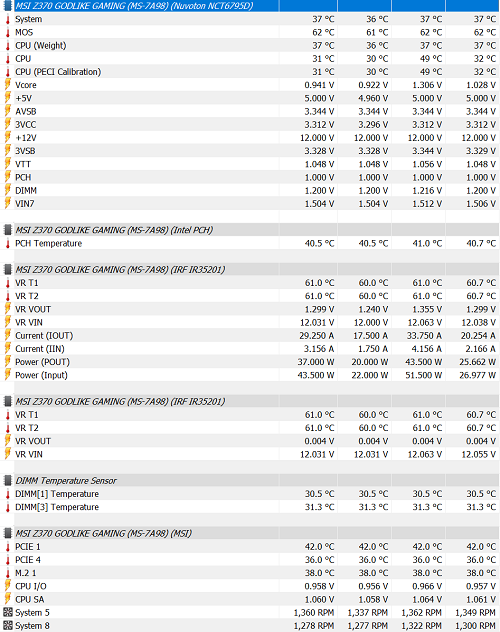This screenshot has height=632, width=500.
Task: Select the highlighted Nuvoton NCT6795D header text
Action: [x=134, y=6]
